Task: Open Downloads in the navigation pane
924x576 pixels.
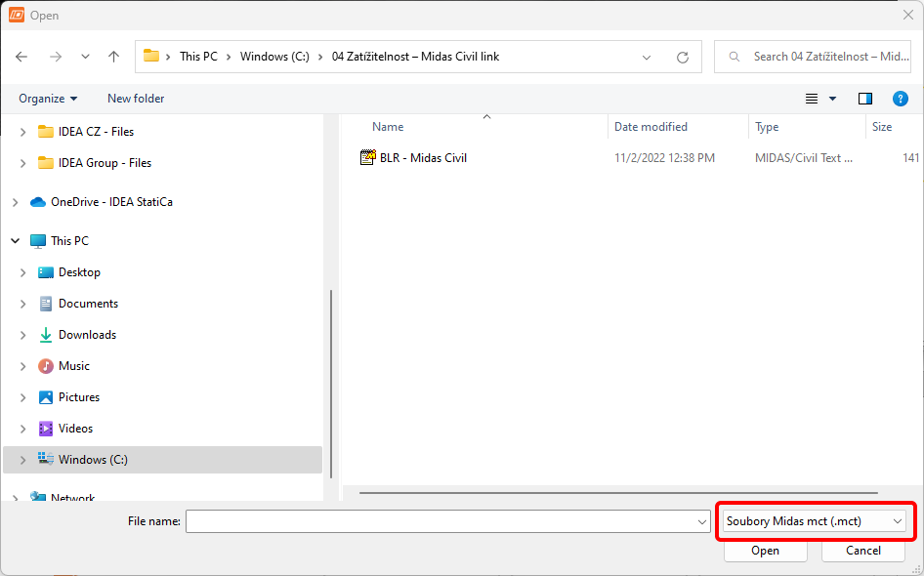Action: [x=87, y=335]
